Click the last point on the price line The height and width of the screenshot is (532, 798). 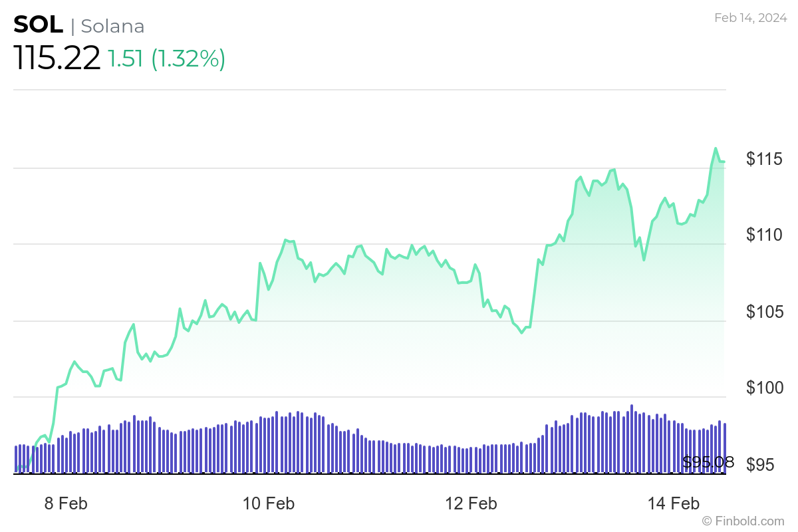pyautogui.click(x=724, y=162)
